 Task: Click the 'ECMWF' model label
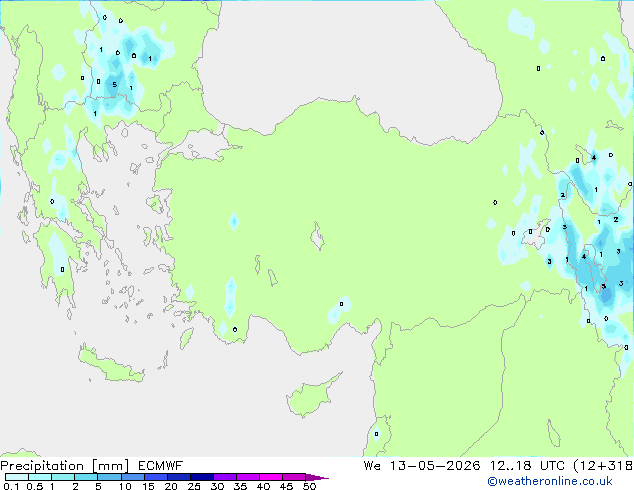(x=161, y=466)
